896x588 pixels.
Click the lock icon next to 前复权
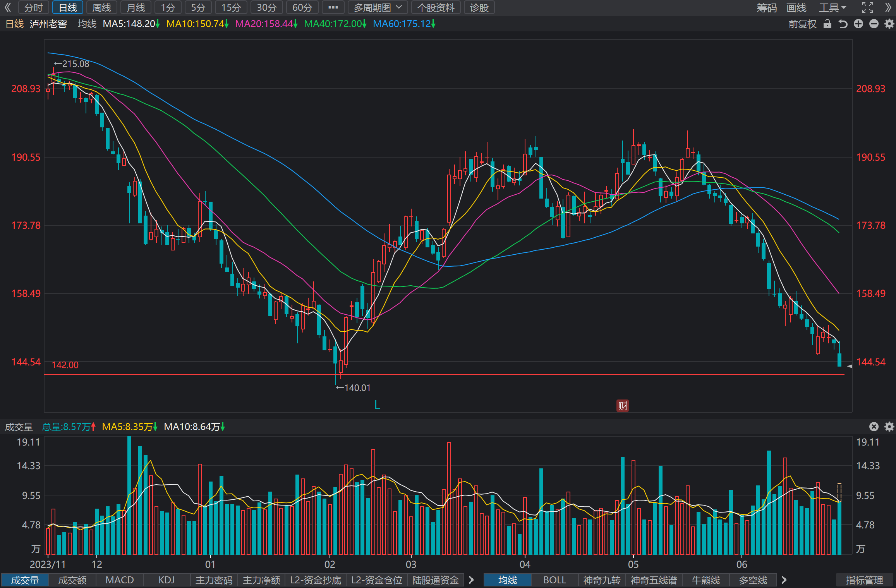tap(827, 24)
